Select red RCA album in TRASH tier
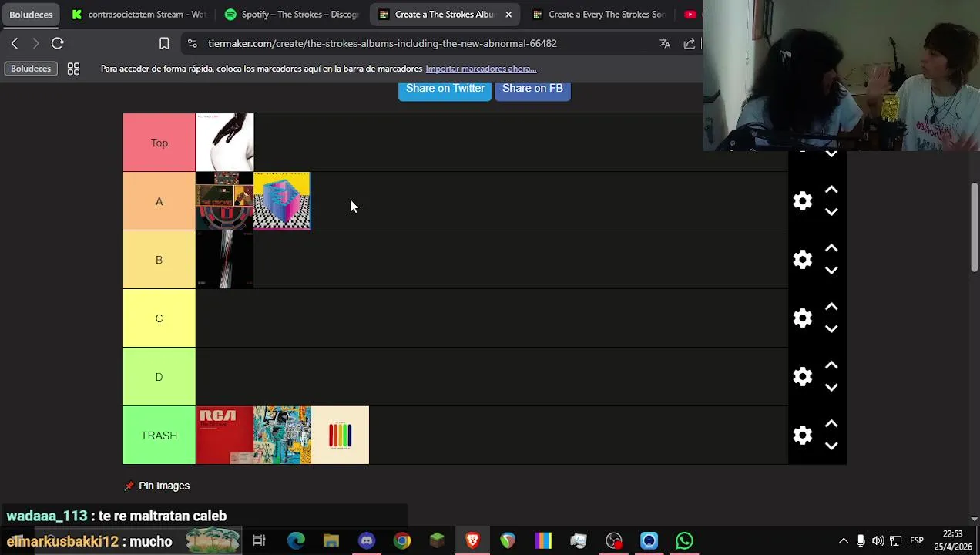The width and height of the screenshot is (980, 555). tap(225, 436)
